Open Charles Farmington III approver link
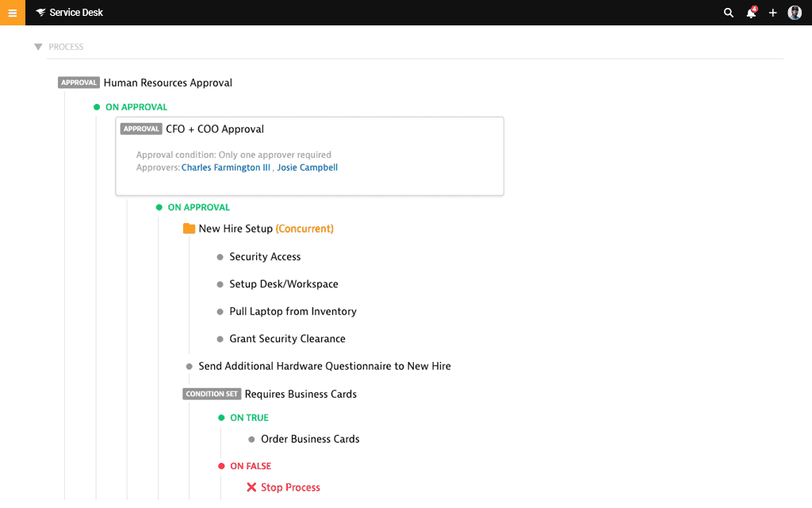812x508 pixels. (x=225, y=167)
